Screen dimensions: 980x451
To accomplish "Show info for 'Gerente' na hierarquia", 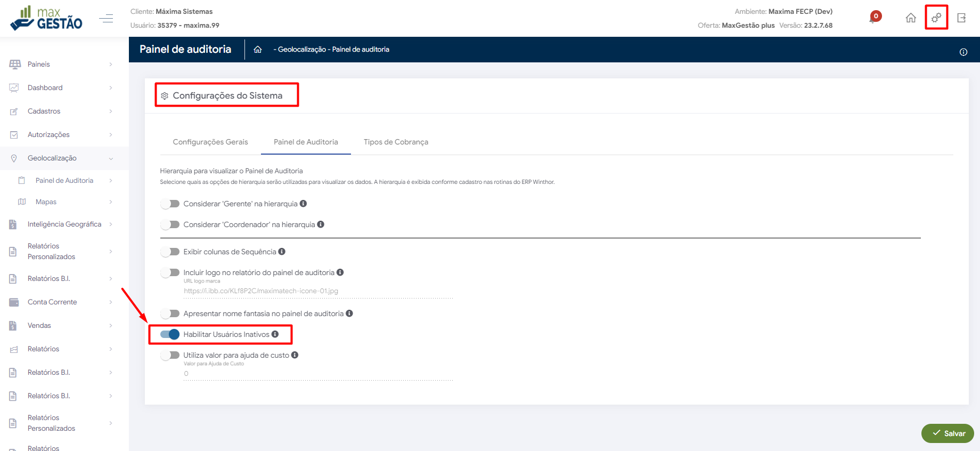I will (303, 204).
